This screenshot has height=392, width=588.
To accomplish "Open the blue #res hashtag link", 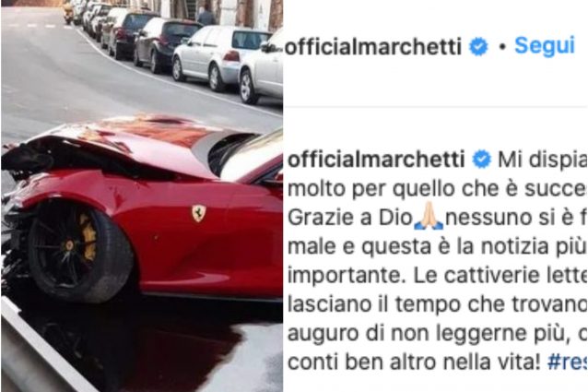I will [x=567, y=362].
